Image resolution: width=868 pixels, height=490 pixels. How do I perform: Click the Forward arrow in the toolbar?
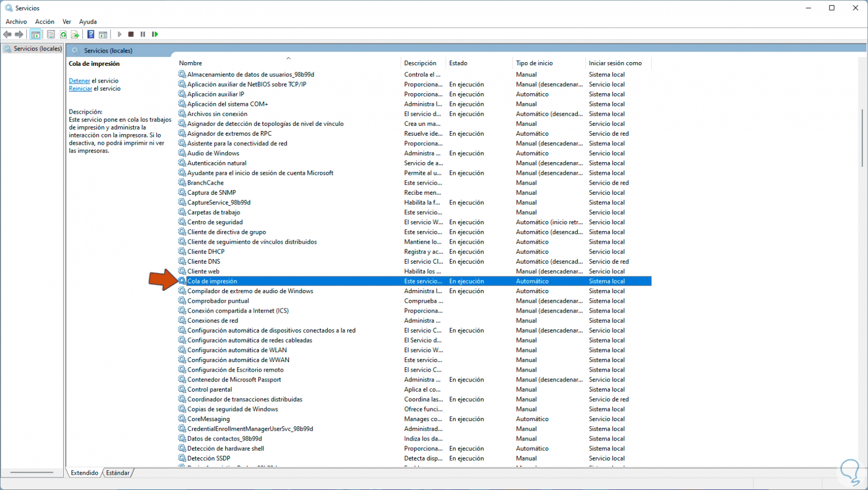19,34
